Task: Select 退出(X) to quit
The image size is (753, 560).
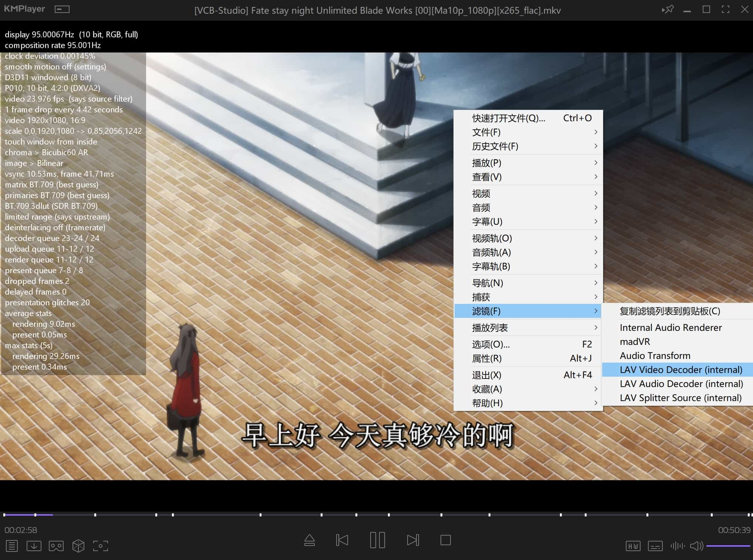Action: coord(529,375)
